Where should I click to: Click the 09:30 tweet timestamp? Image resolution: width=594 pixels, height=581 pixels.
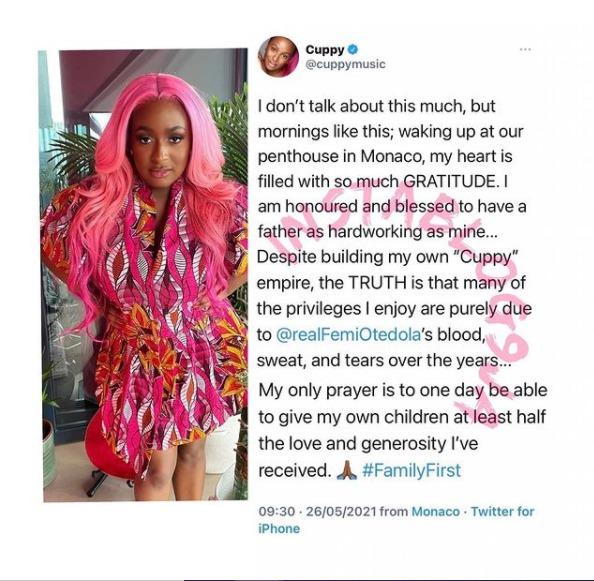coord(277,512)
